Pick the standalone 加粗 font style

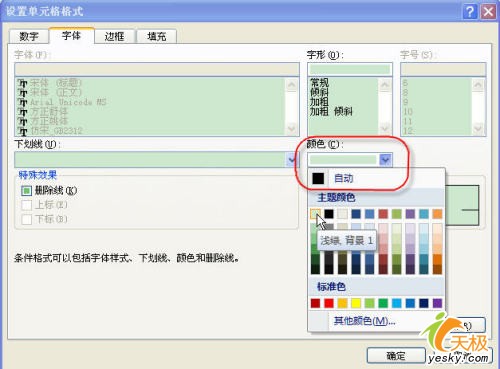(319, 102)
